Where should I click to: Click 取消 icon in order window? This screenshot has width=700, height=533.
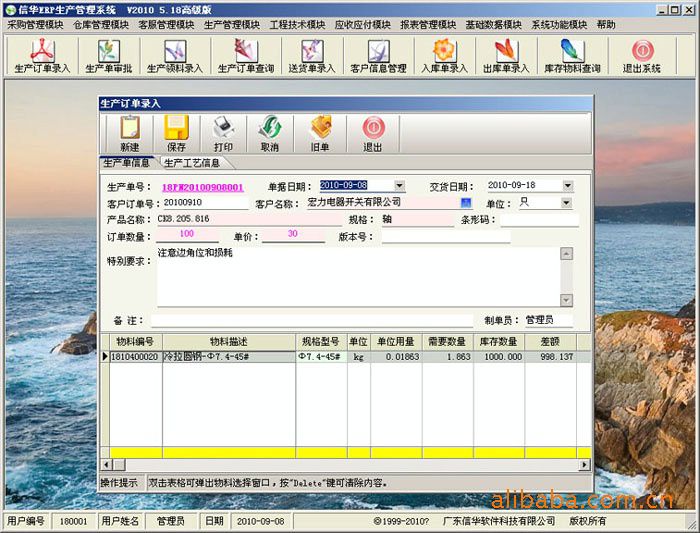pos(270,133)
